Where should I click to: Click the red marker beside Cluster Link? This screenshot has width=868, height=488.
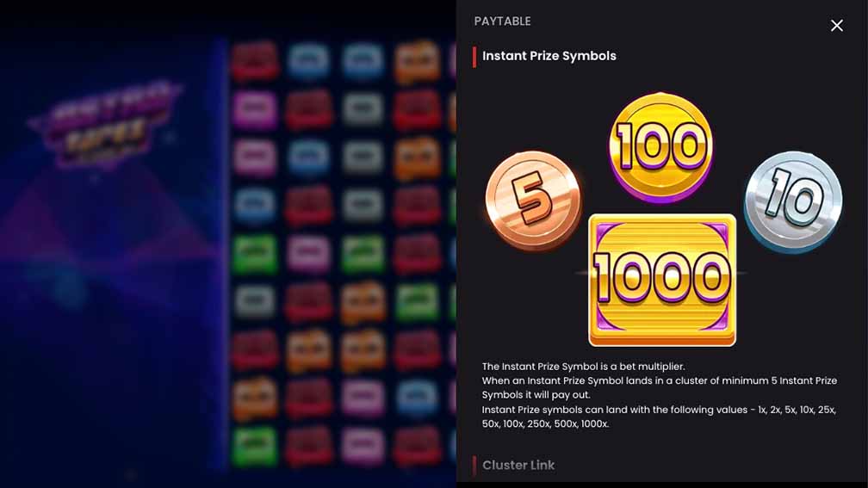[474, 466]
